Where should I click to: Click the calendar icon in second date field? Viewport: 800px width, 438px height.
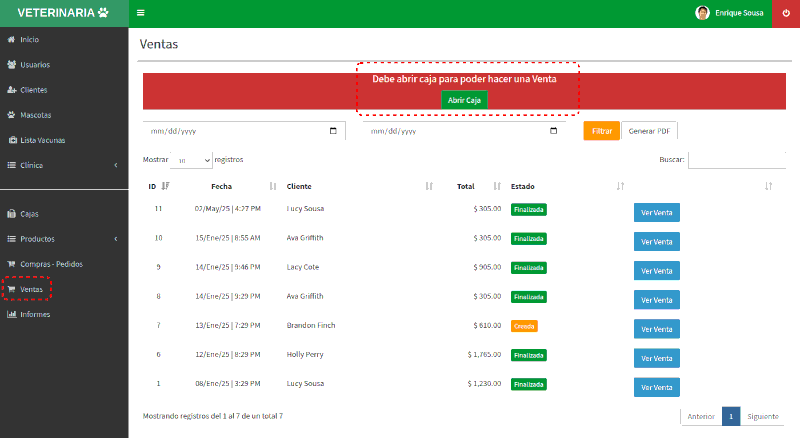(x=553, y=131)
